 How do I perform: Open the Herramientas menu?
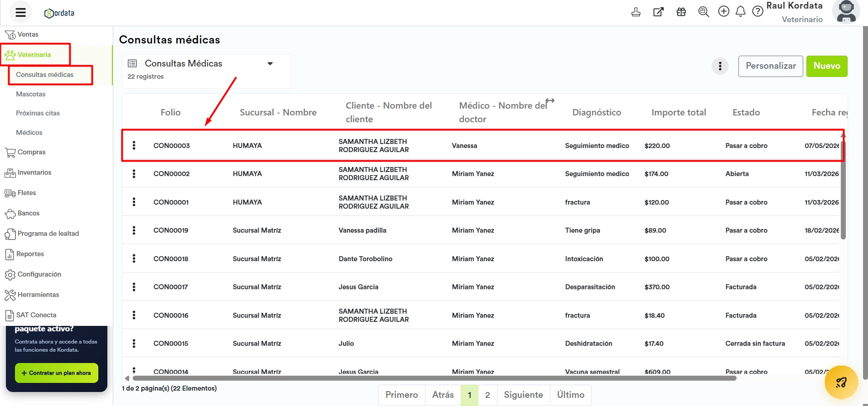tap(32, 295)
